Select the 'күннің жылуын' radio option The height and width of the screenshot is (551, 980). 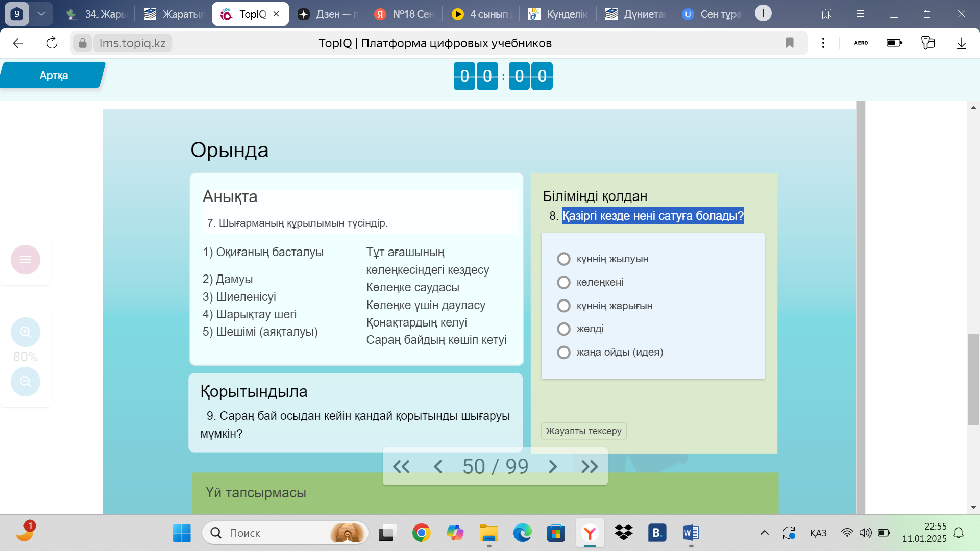[563, 259]
